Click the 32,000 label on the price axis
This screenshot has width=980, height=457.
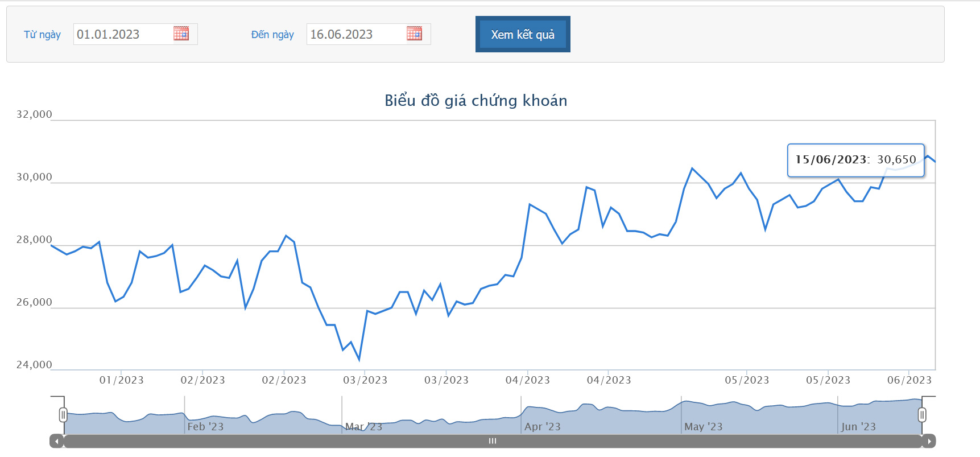[x=34, y=114]
